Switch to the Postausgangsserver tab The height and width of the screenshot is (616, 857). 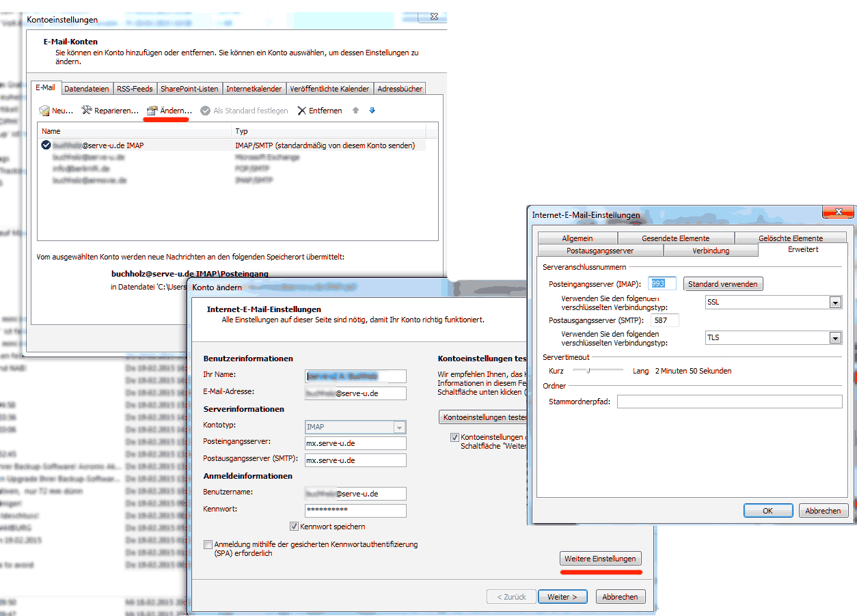pyautogui.click(x=599, y=251)
